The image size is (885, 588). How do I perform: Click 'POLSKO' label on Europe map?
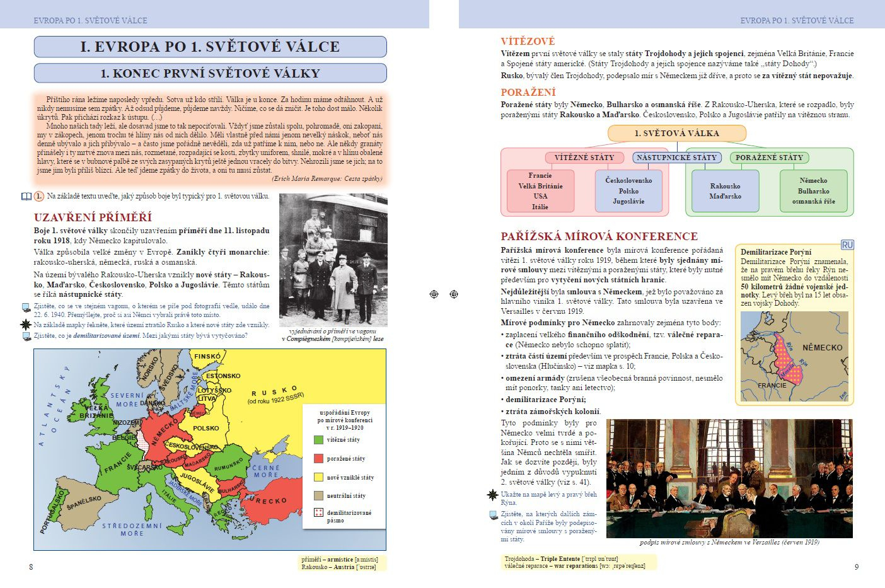206,429
